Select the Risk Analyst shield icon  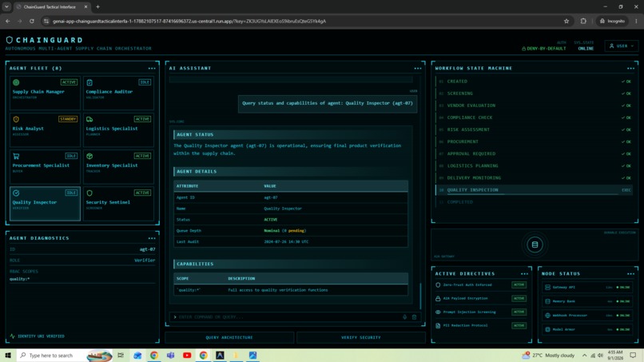point(16,119)
